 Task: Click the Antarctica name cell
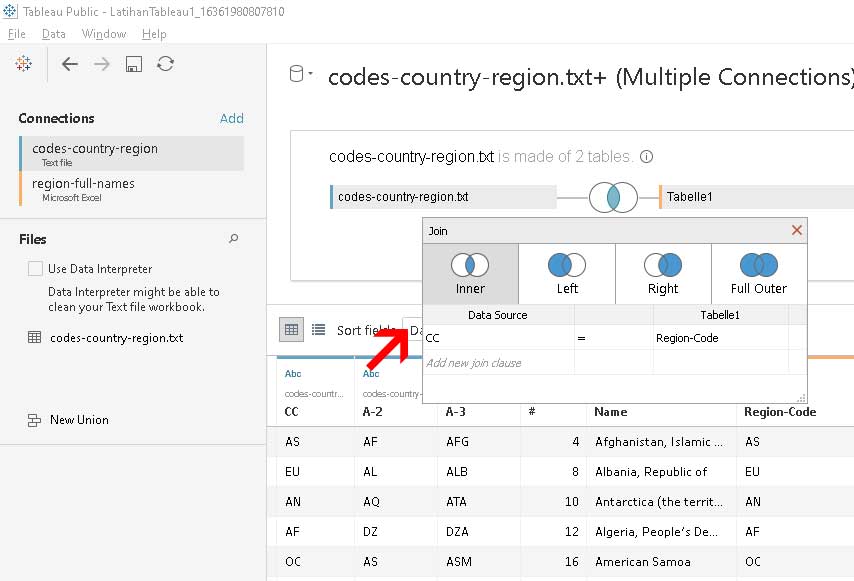[659, 502]
